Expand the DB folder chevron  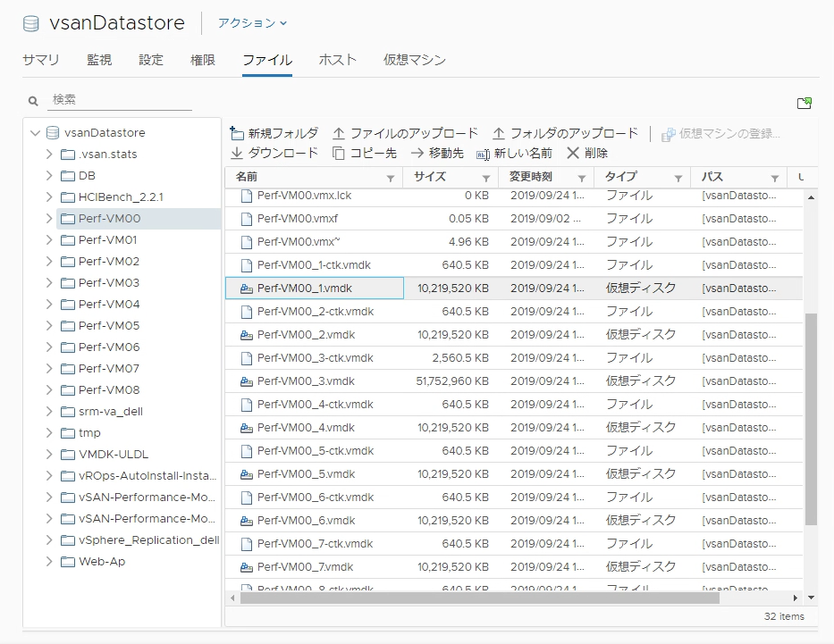(x=49, y=175)
